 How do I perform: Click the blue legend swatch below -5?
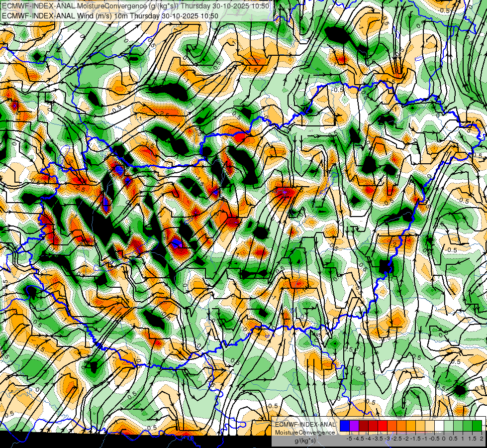click(345, 426)
